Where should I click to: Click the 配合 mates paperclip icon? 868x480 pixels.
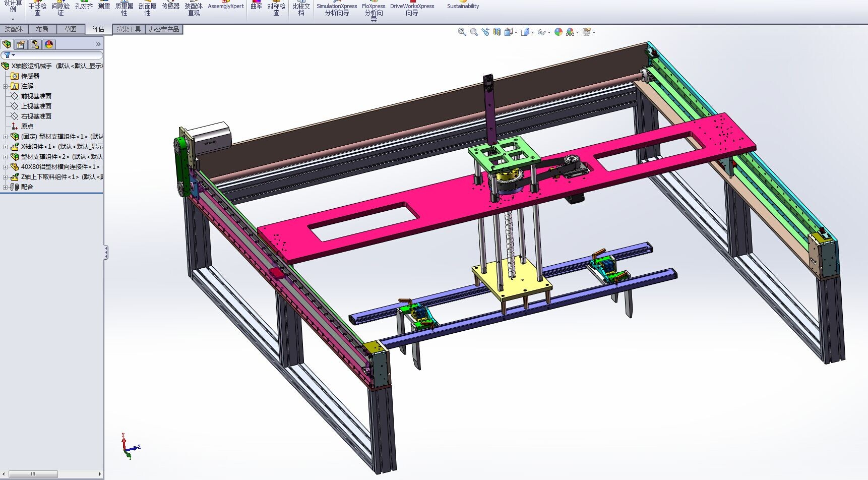pos(15,187)
